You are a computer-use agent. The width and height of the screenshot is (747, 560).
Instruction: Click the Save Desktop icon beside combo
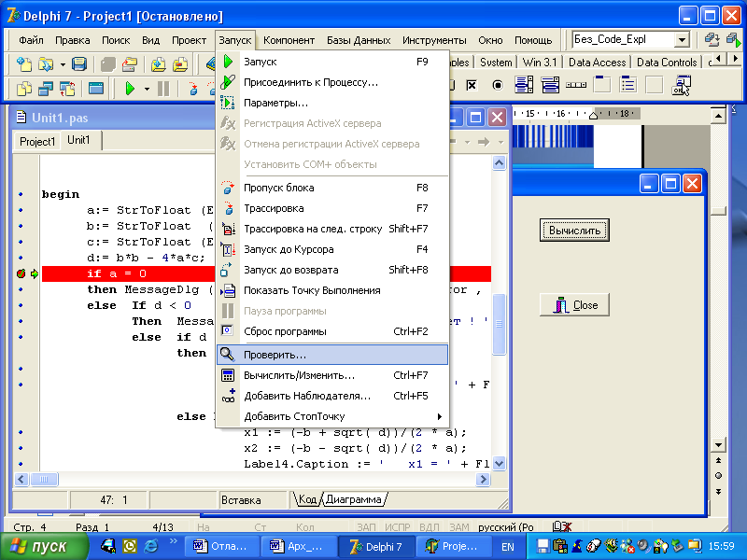pyautogui.click(x=712, y=39)
